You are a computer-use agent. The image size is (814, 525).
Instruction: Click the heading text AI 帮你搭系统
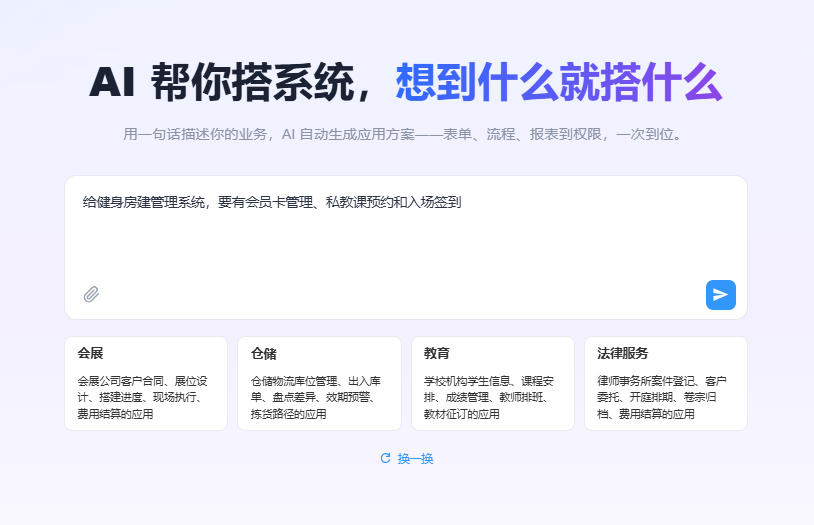(222, 82)
